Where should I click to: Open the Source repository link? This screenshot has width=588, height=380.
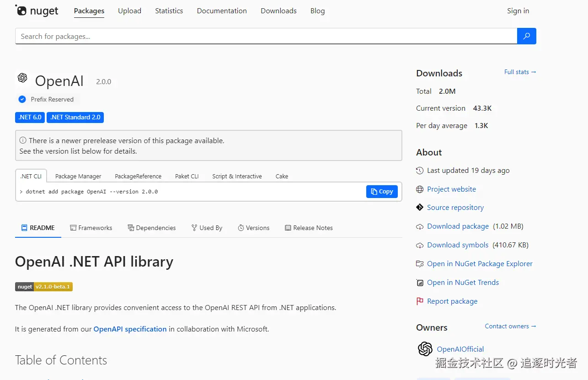coord(455,207)
